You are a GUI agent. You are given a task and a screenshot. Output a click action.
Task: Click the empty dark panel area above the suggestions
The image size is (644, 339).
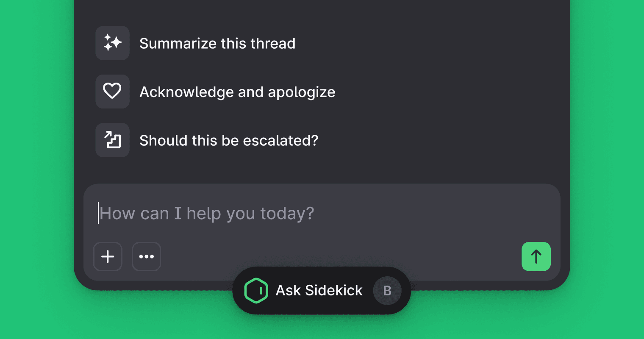pyautogui.click(x=322, y=11)
